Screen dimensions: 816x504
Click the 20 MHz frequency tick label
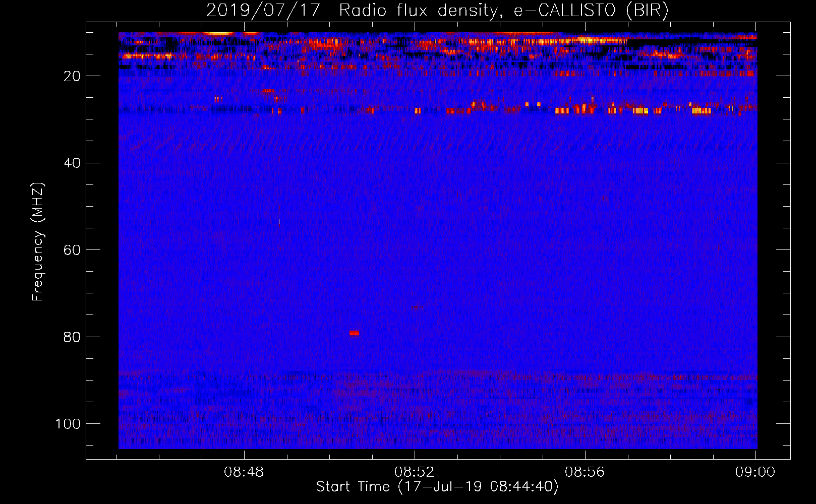click(x=72, y=76)
